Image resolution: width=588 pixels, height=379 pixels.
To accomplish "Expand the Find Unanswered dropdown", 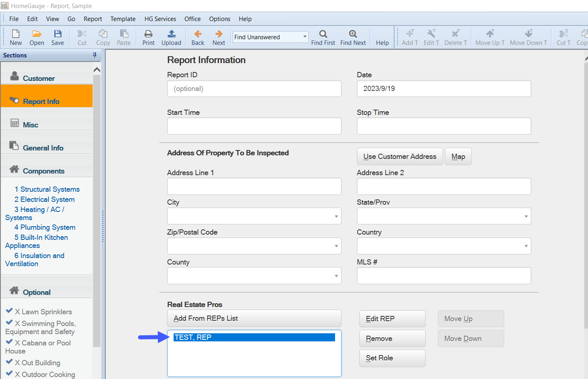I will (x=305, y=37).
